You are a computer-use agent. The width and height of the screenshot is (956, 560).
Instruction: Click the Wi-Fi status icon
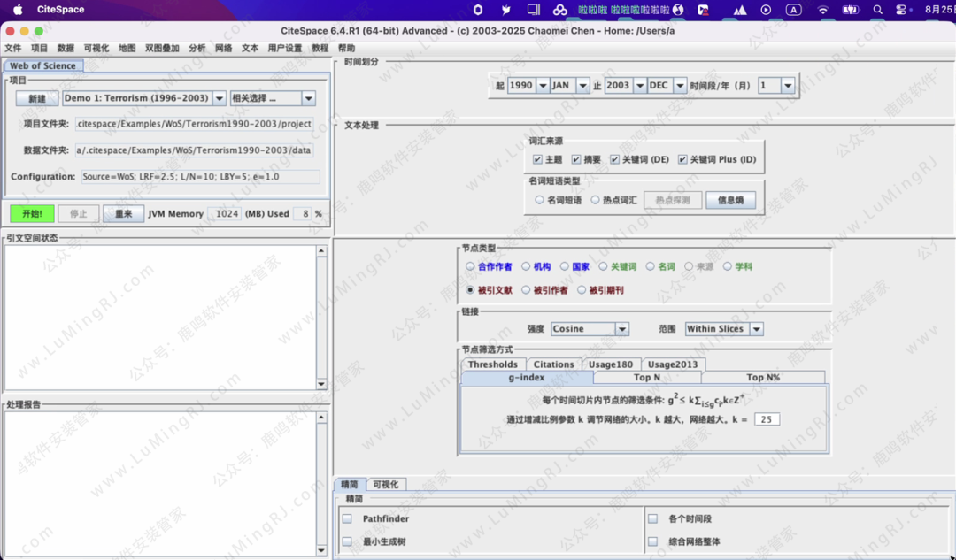[822, 10]
